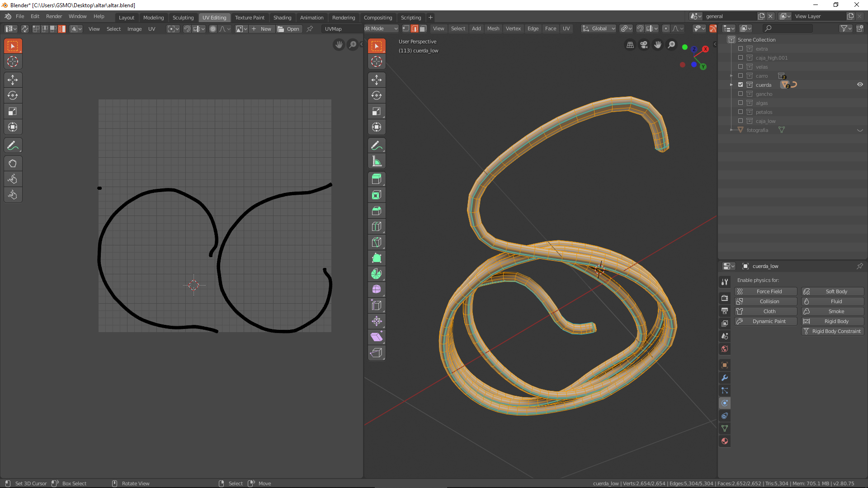
Task: Enable the caja_low collection checkbox
Action: (x=741, y=121)
